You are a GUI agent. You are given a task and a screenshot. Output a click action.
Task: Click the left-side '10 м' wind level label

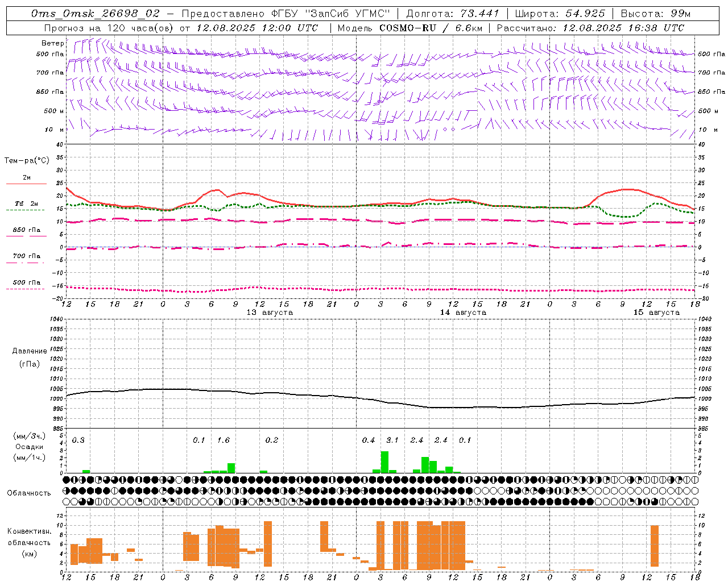point(54,130)
